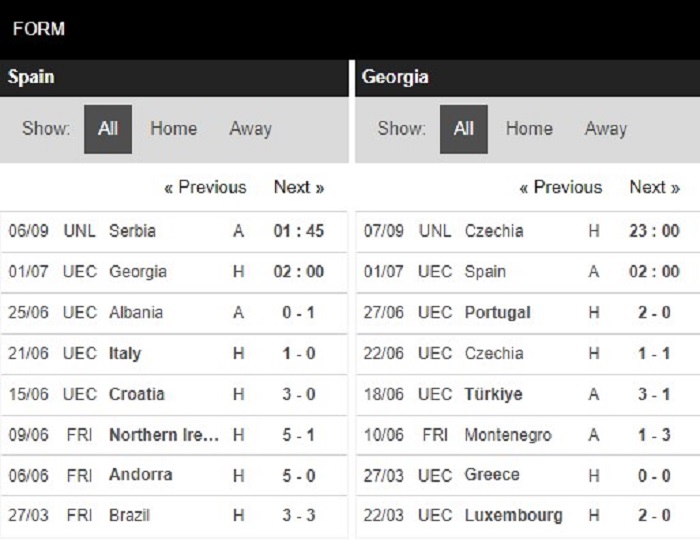Open Spain's Croatia 3-0 match
Viewport: 700px width, 540px height.
pos(174,395)
